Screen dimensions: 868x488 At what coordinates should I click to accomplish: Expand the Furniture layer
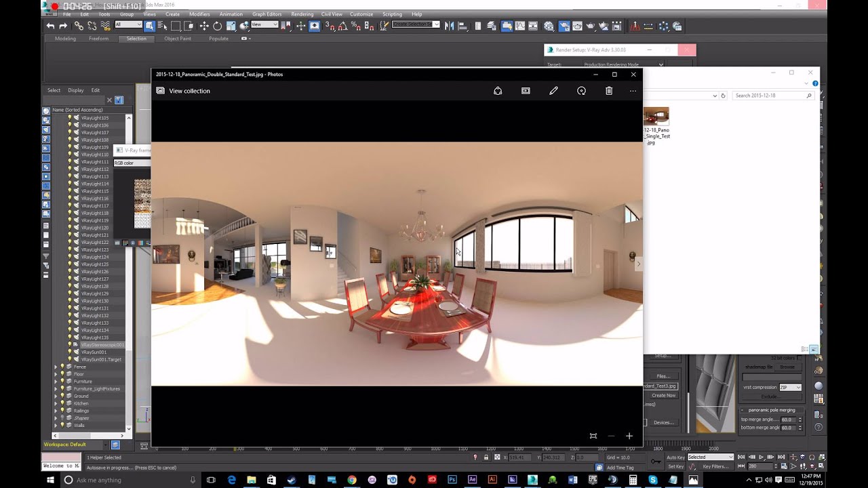coord(56,382)
